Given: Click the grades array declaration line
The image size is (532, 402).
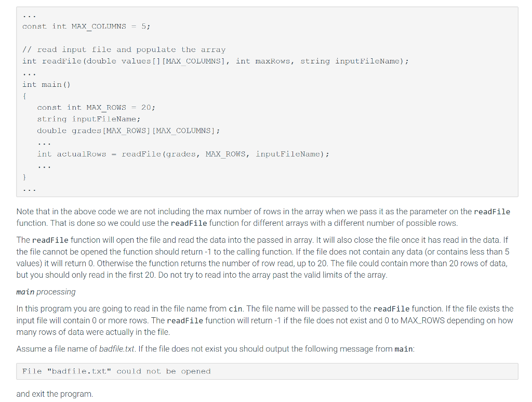Looking at the screenshot, I should tap(129, 131).
